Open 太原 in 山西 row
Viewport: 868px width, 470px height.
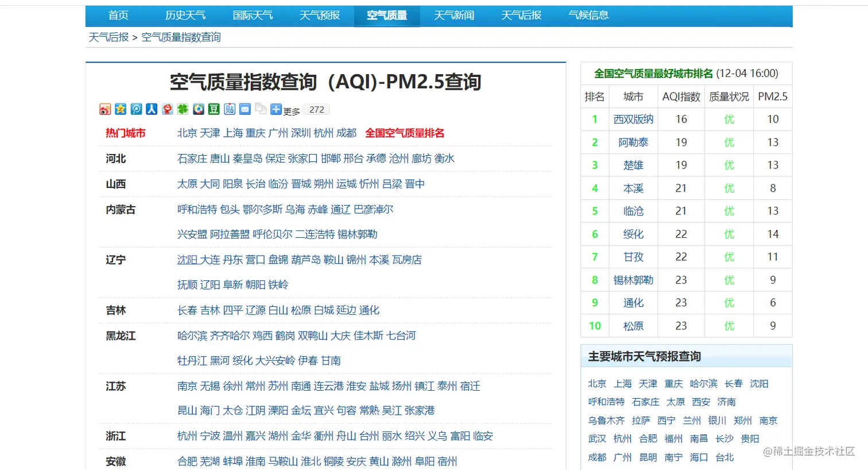click(x=187, y=184)
